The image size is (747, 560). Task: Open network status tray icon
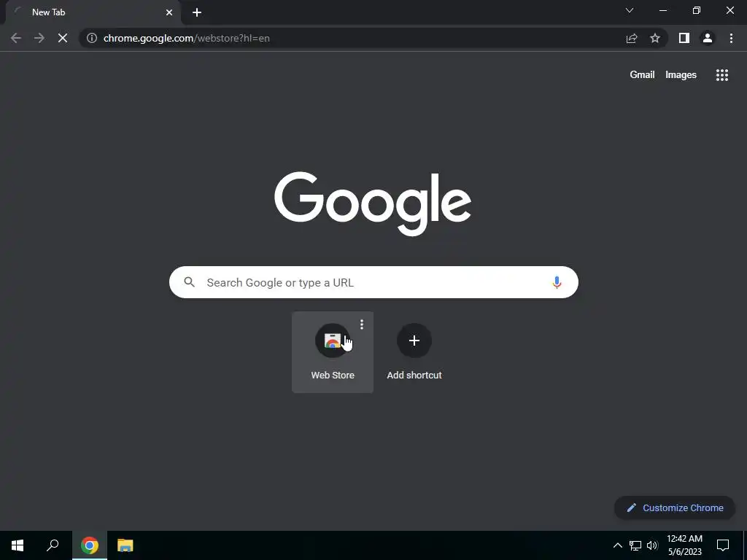click(635, 545)
